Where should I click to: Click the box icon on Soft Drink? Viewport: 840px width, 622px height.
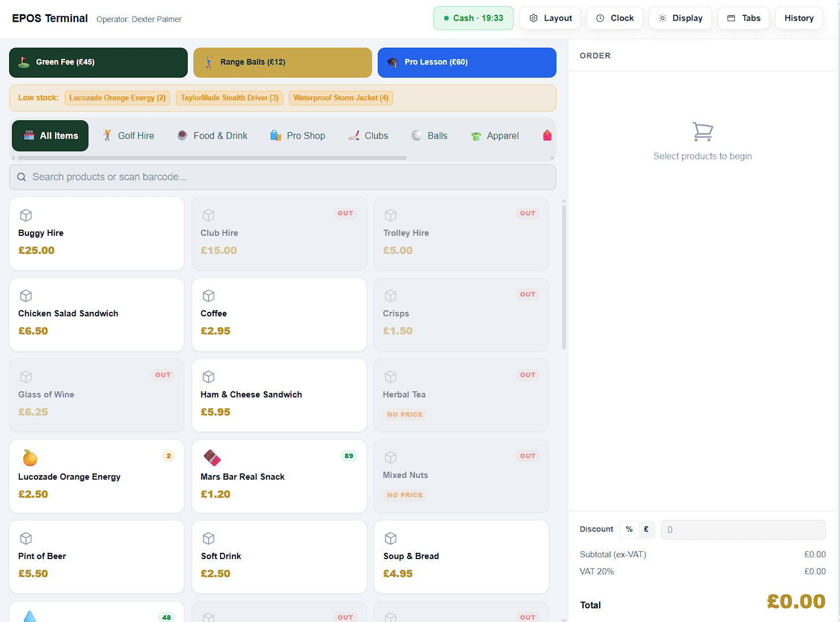[209, 538]
